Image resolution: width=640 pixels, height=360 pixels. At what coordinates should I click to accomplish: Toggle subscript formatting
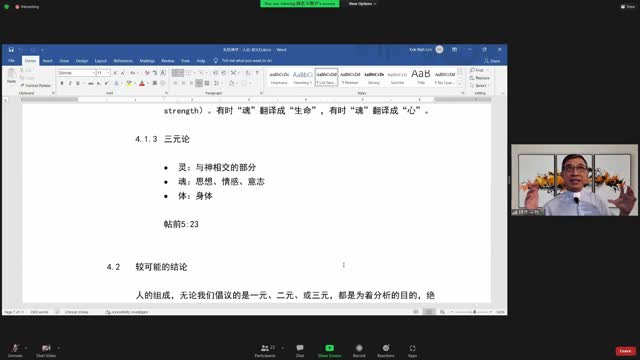[99, 83]
